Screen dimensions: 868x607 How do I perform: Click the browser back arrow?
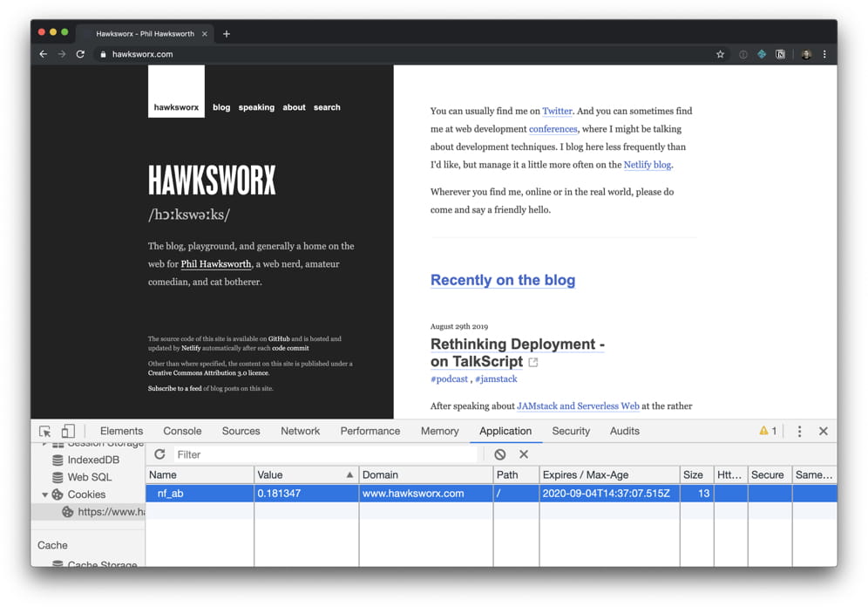point(44,54)
